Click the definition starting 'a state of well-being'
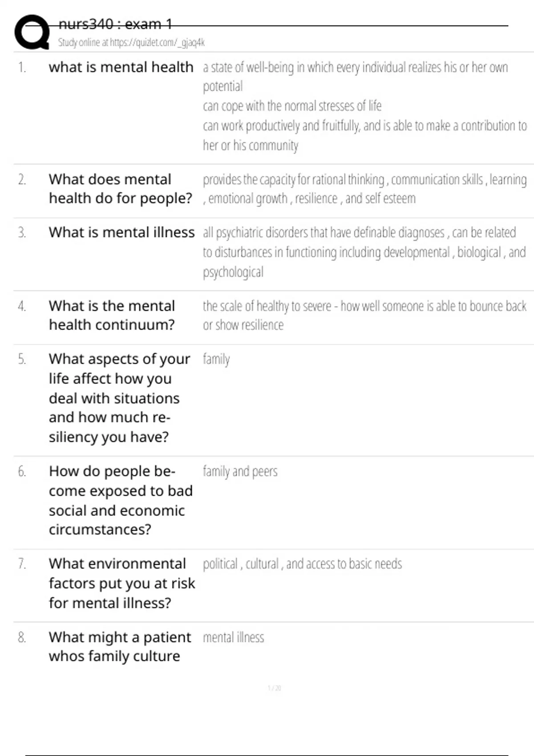The height and width of the screenshot is (756, 534). pyautogui.click(x=365, y=106)
